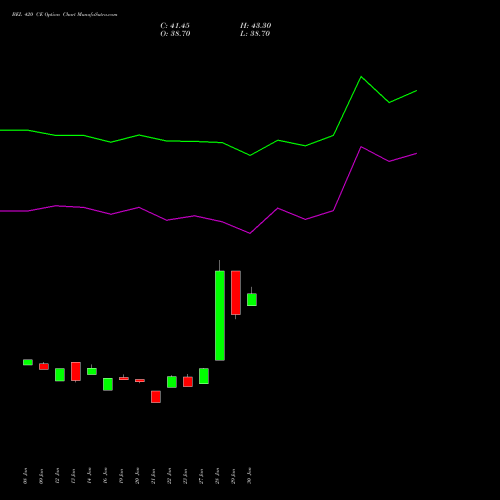Click the peak of the green indicator line
The height and width of the screenshot is (500, 500).
361,77
